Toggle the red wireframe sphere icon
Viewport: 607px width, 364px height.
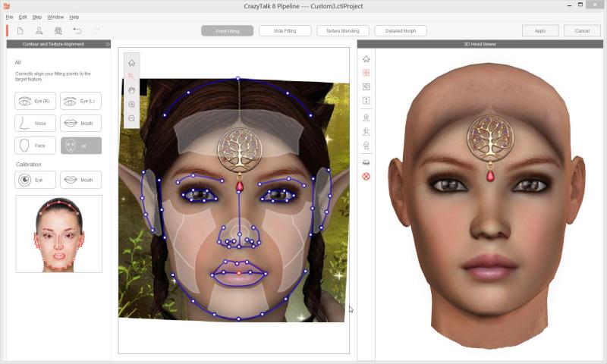(366, 177)
